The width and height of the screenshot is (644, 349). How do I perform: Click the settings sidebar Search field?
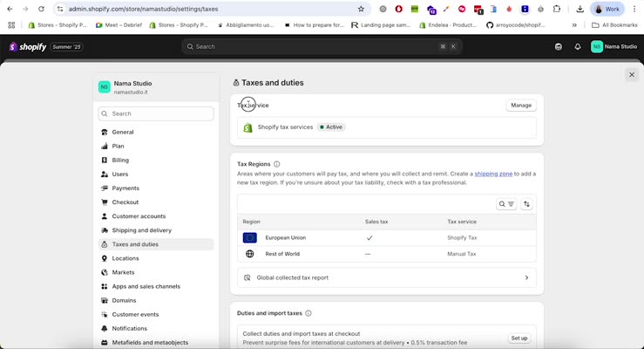[156, 114]
